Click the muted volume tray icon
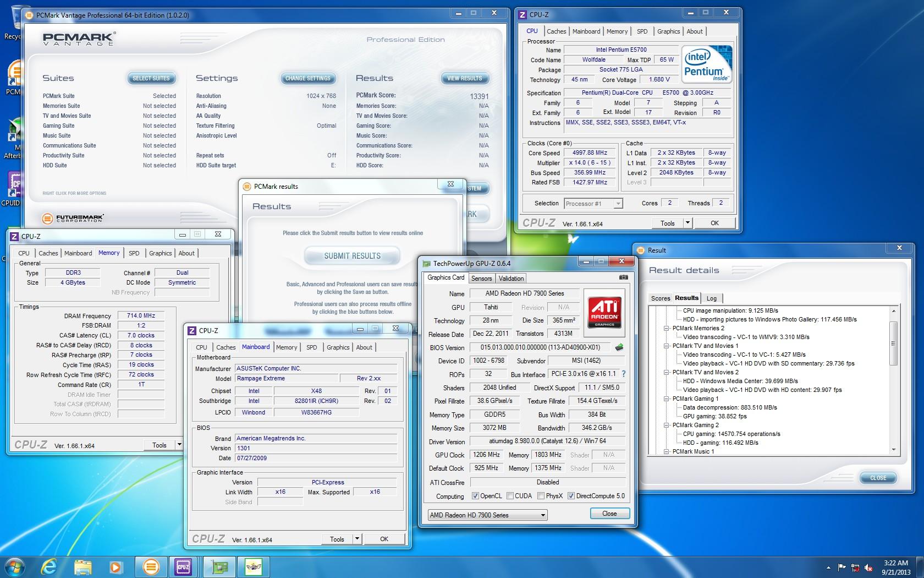The image size is (924, 578). pos(868,568)
